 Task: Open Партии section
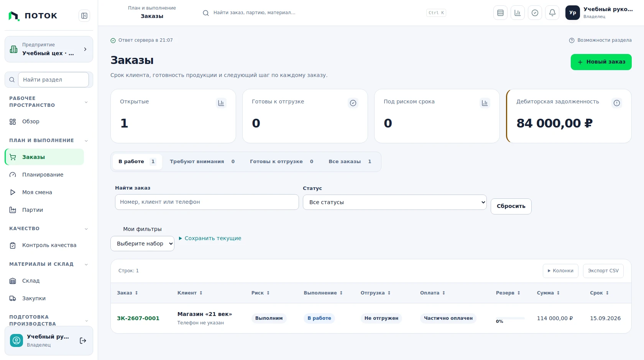(44, 210)
